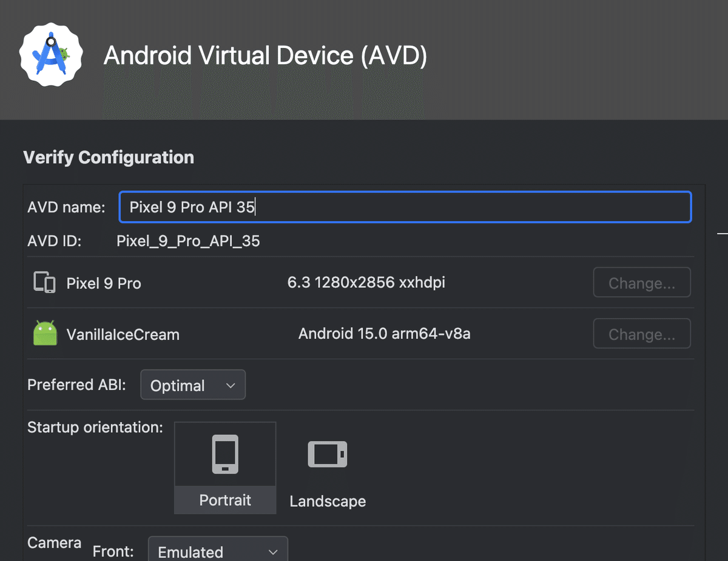The image size is (728, 561).
Task: Click the VanillaIceCream system image name
Action: 123,335
